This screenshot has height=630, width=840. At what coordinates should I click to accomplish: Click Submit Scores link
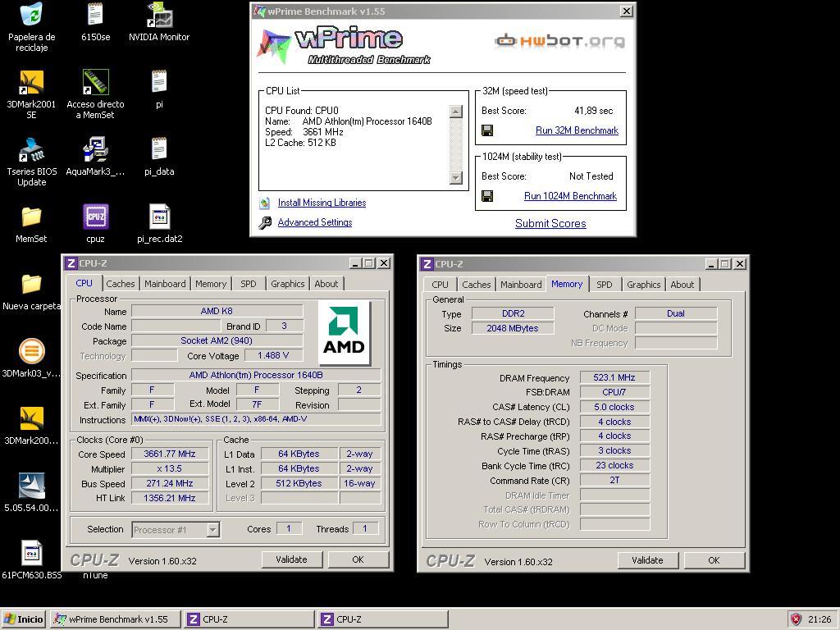click(550, 223)
